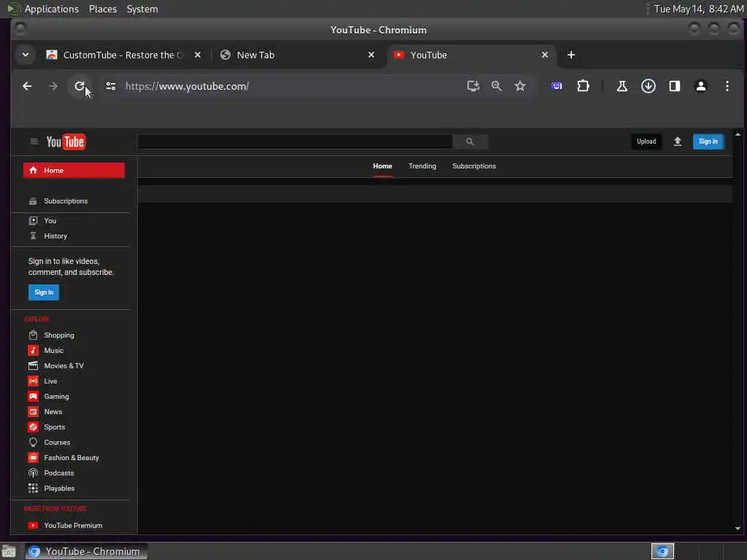Click the Upload button
This screenshot has height=560, width=747.
(x=646, y=141)
